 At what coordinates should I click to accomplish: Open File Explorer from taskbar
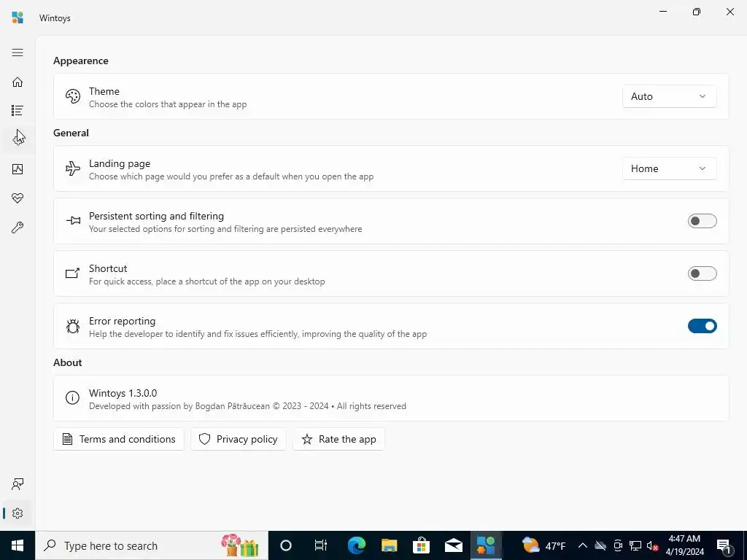coord(390,545)
